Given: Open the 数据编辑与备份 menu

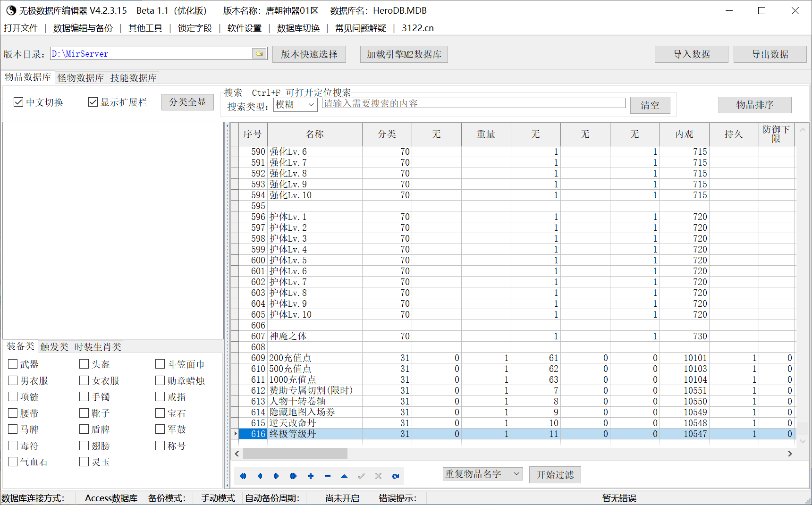Looking at the screenshot, I should (83, 28).
